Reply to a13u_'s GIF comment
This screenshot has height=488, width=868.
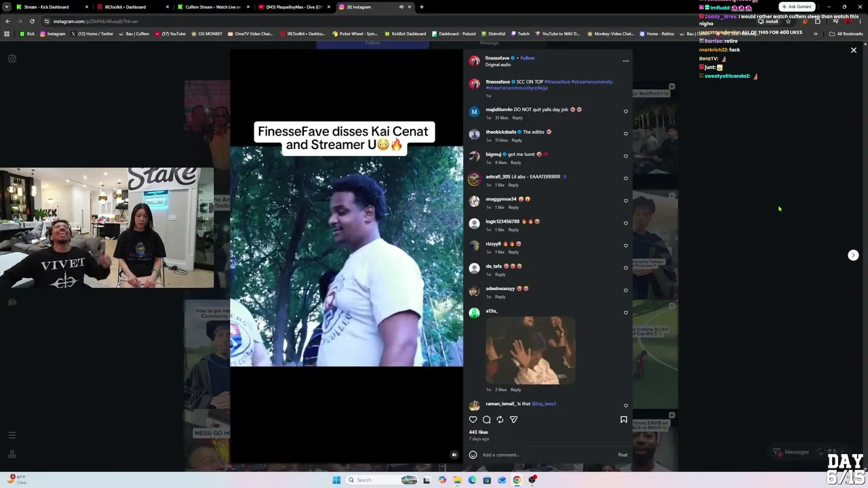[516, 390]
